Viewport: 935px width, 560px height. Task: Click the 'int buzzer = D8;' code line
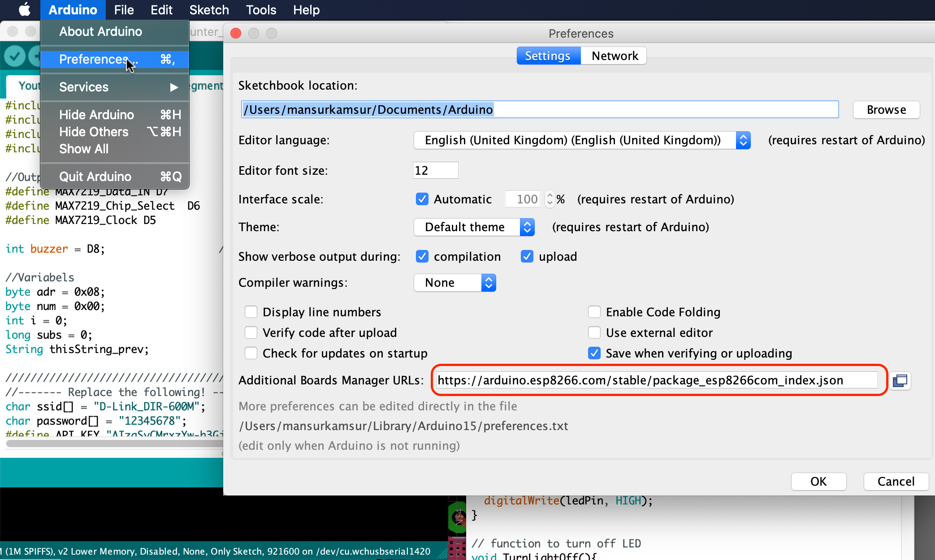coord(55,249)
